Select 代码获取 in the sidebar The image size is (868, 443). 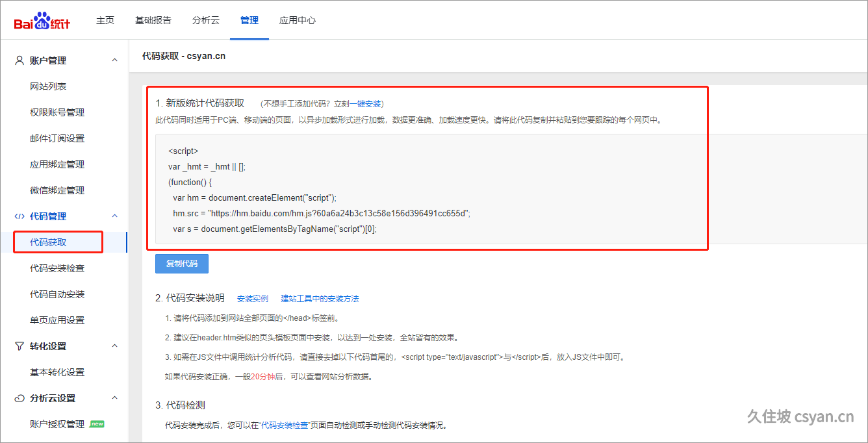[x=48, y=242]
